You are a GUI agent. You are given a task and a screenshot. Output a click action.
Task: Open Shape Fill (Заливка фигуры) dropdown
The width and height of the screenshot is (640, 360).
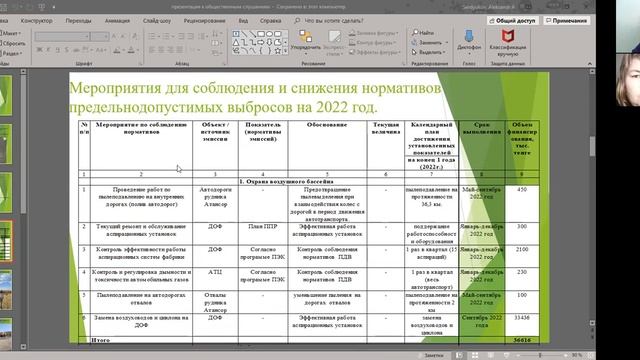(374, 33)
